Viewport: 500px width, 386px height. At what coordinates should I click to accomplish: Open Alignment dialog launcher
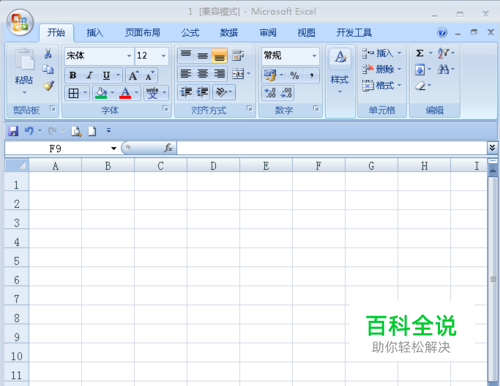249,108
